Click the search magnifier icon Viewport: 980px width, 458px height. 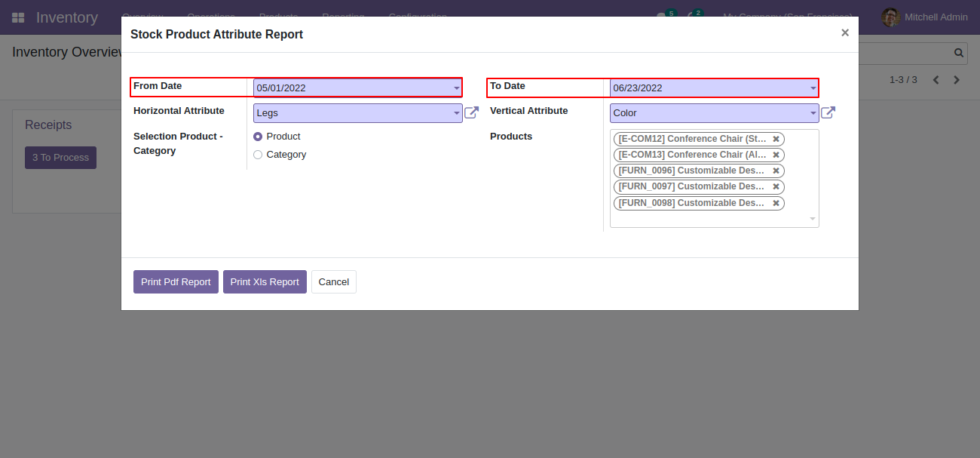(x=959, y=53)
